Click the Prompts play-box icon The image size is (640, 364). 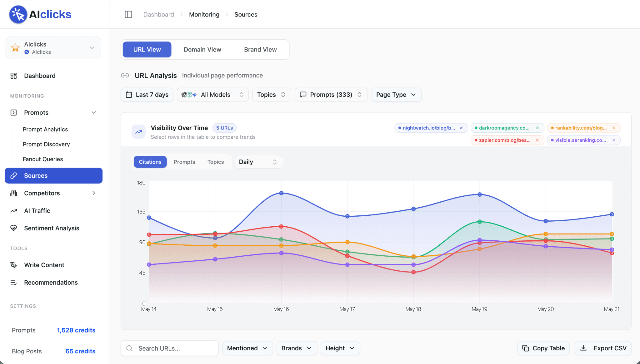pyautogui.click(x=13, y=113)
